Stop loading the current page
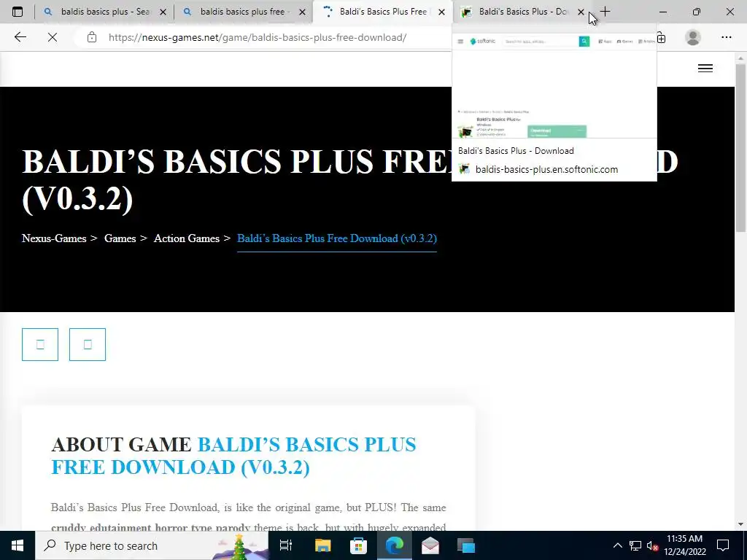747x560 pixels. [x=53, y=37]
